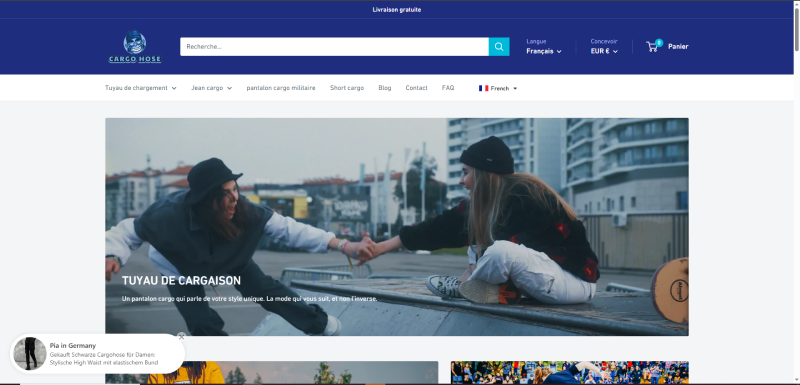
Task: Open the French translation switcher dropdown
Action: (498, 88)
